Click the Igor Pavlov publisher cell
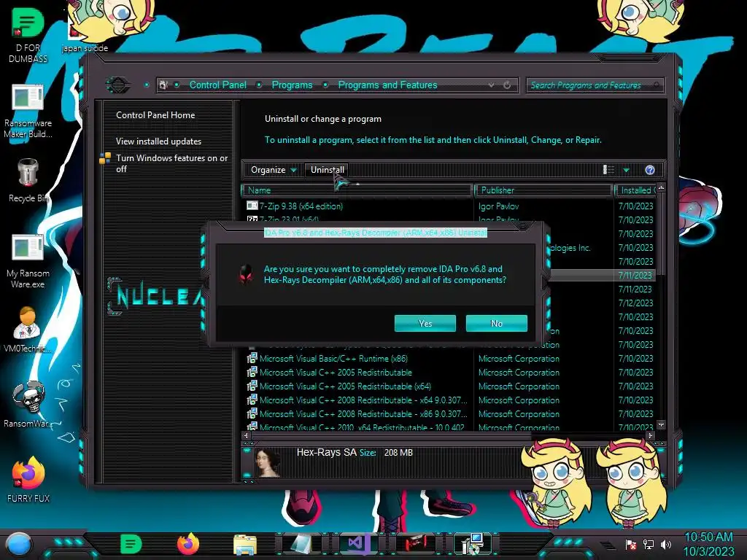Viewport: 747px width, 560px height. tap(498, 206)
